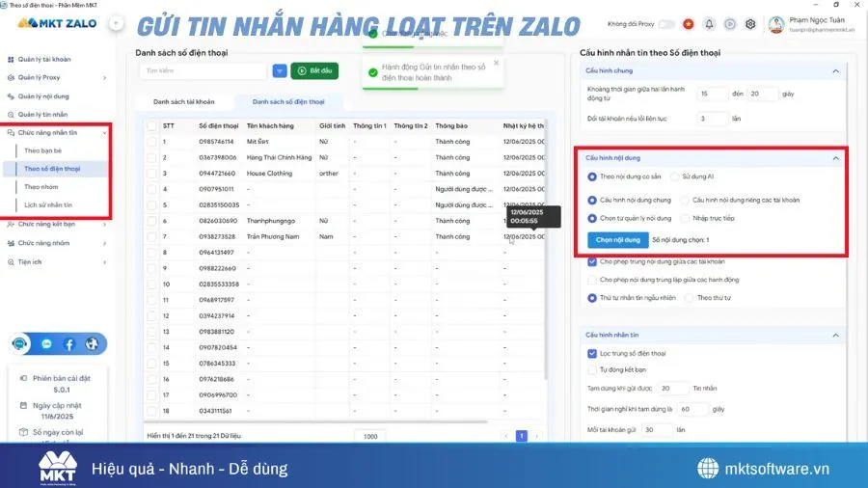Click the support headset icon
The height and width of the screenshot is (488, 868).
pos(20,344)
